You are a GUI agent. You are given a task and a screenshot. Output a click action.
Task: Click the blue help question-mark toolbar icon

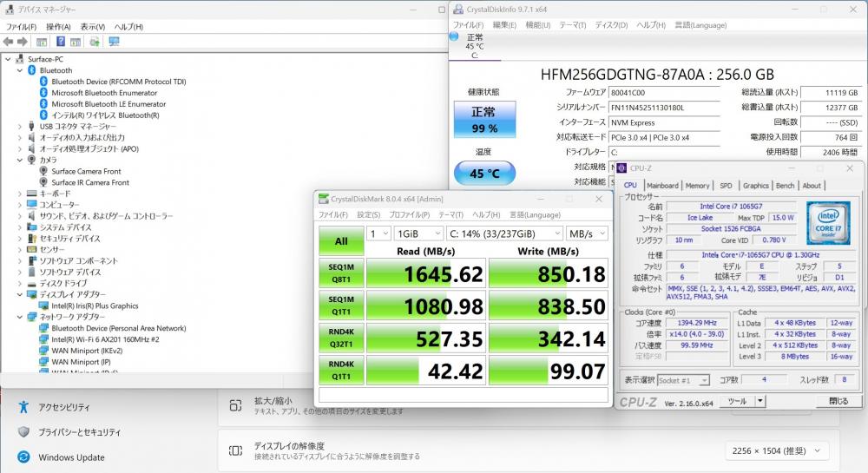62,42
